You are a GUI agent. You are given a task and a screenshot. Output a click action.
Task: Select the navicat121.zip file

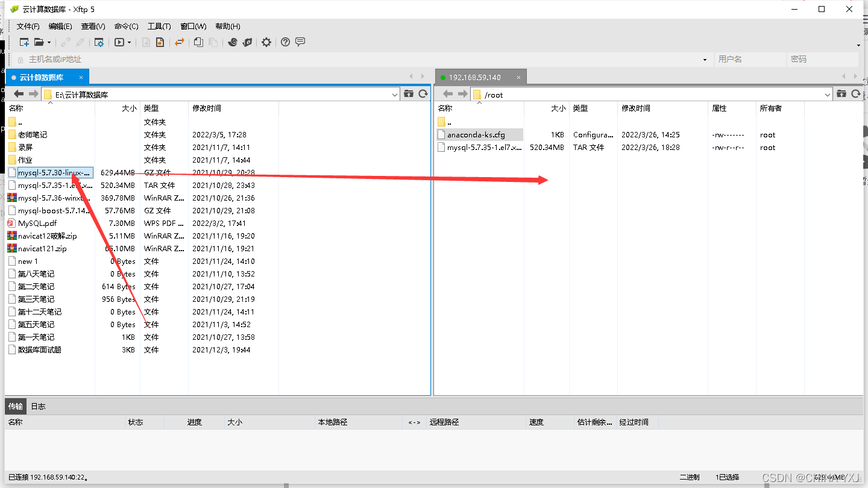tap(42, 248)
